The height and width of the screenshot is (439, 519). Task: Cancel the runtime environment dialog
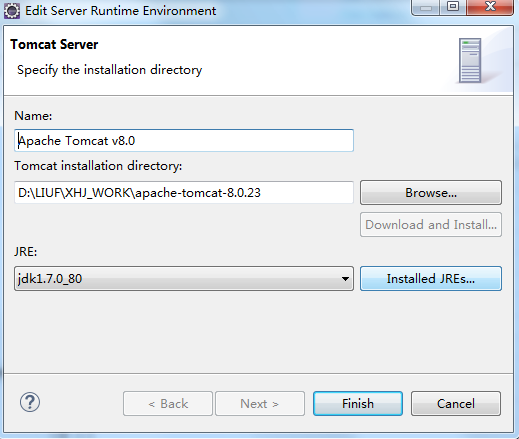tap(456, 404)
